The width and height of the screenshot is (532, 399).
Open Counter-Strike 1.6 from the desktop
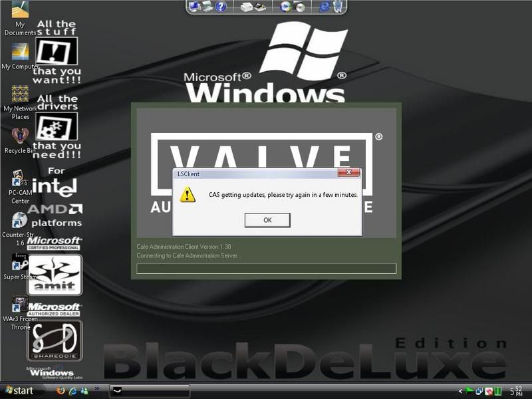(20, 219)
